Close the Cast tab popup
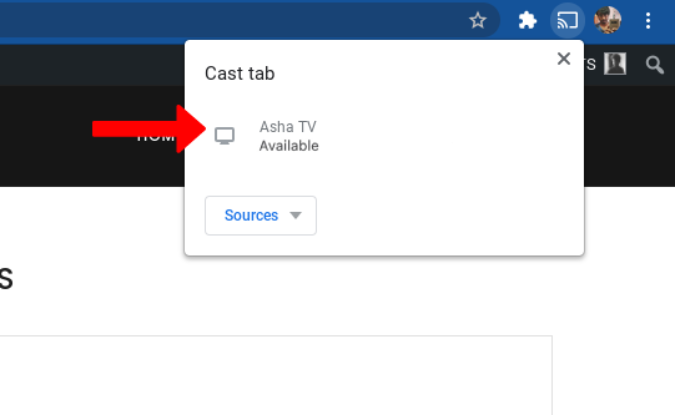This screenshot has width=675, height=415. point(564,59)
